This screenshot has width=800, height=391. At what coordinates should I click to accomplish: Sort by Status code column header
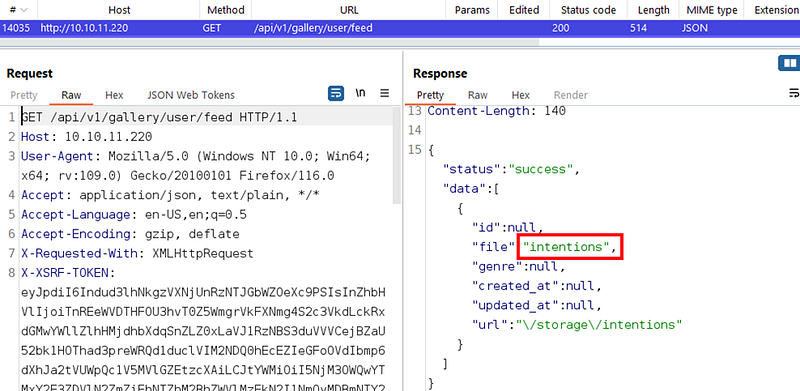[588, 10]
